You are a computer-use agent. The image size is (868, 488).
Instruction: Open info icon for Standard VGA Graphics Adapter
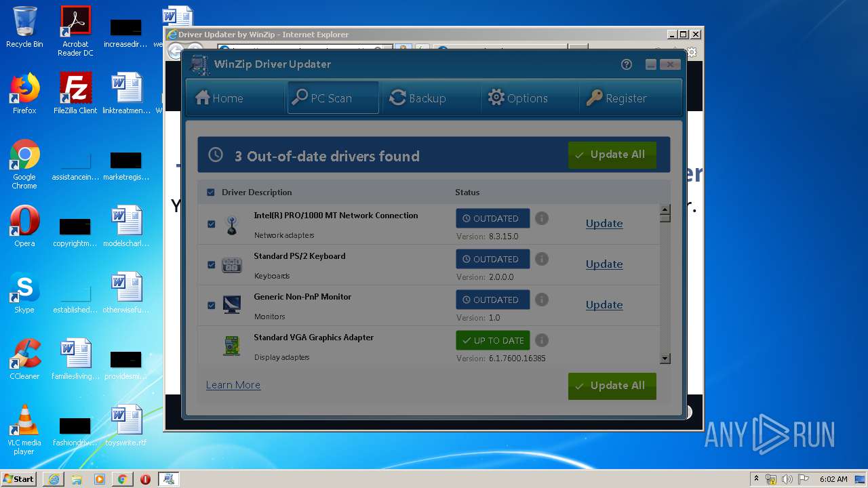(541, 340)
